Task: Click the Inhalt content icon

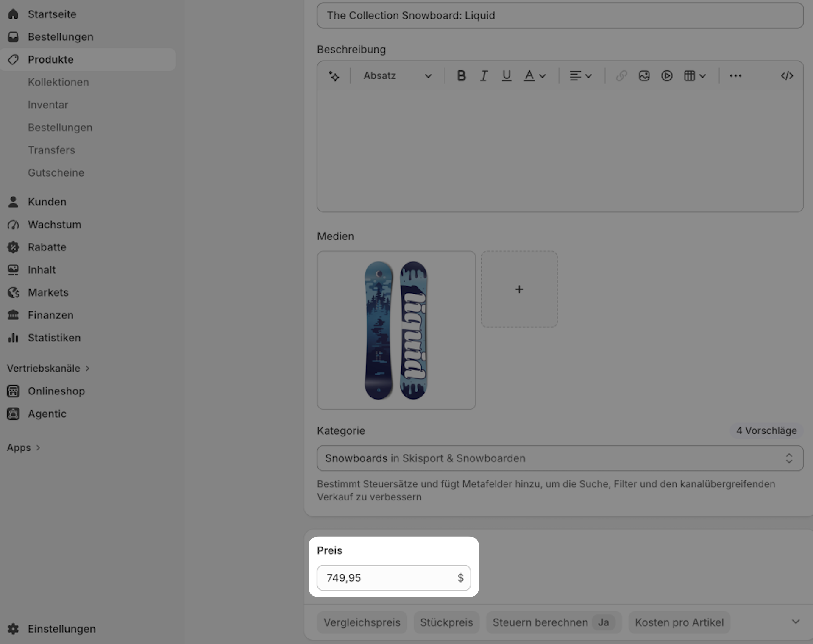Action: pos(13,270)
